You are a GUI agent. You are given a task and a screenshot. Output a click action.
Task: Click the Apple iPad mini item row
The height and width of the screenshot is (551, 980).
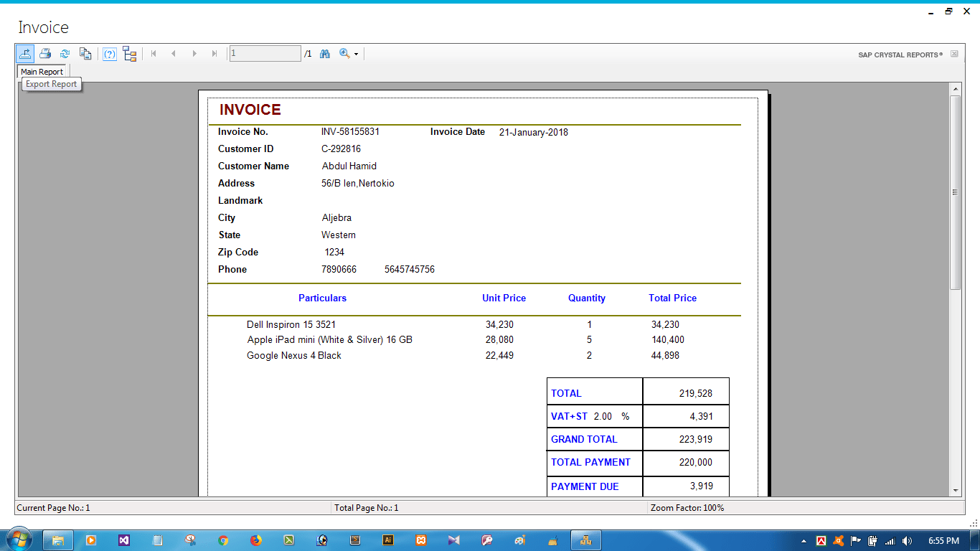(330, 340)
